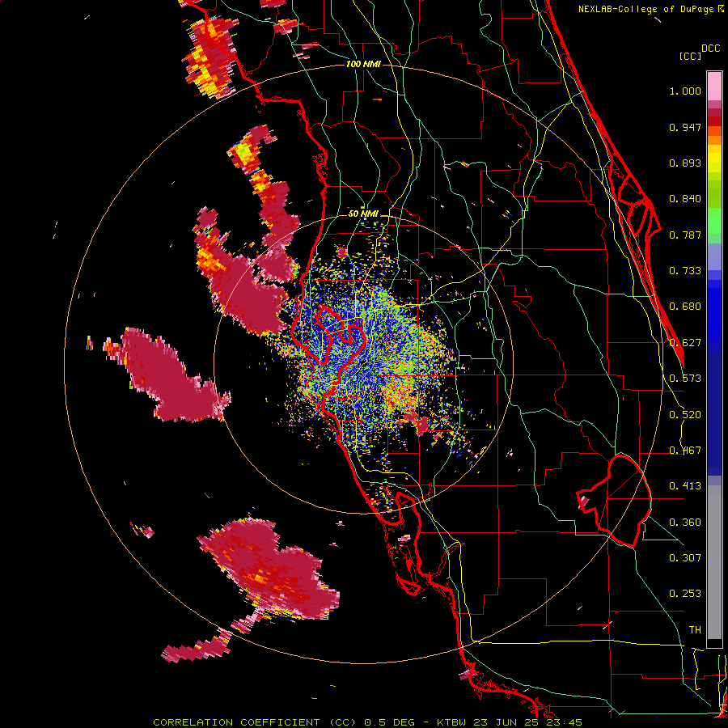Click the 0.947 legend value
Screen dimensions: 728x728
pyautogui.click(x=685, y=127)
